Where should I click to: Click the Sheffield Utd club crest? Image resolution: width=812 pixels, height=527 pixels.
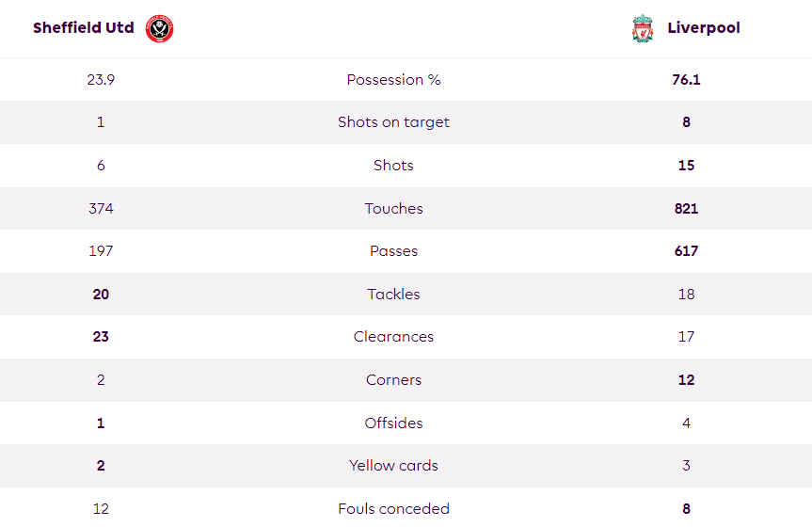click(x=159, y=28)
